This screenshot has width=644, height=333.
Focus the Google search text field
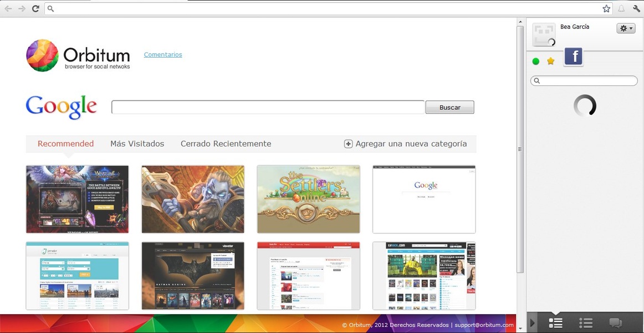[268, 107]
